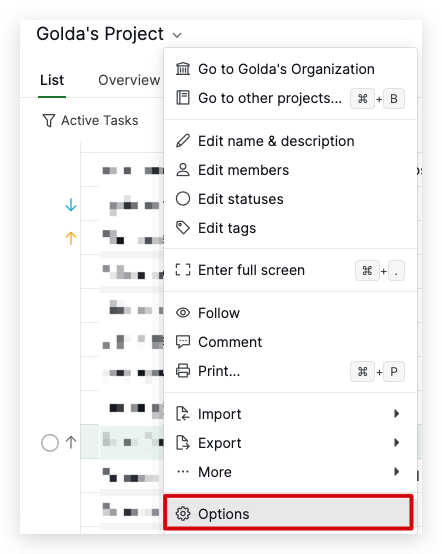The image size is (442, 554).
Task: Select the List tab
Action: (52, 80)
